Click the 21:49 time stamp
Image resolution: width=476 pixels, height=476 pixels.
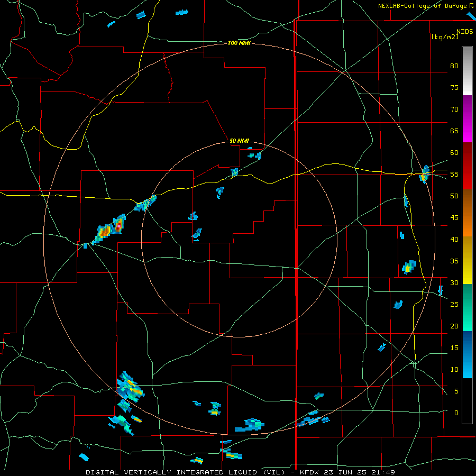pos(383,472)
